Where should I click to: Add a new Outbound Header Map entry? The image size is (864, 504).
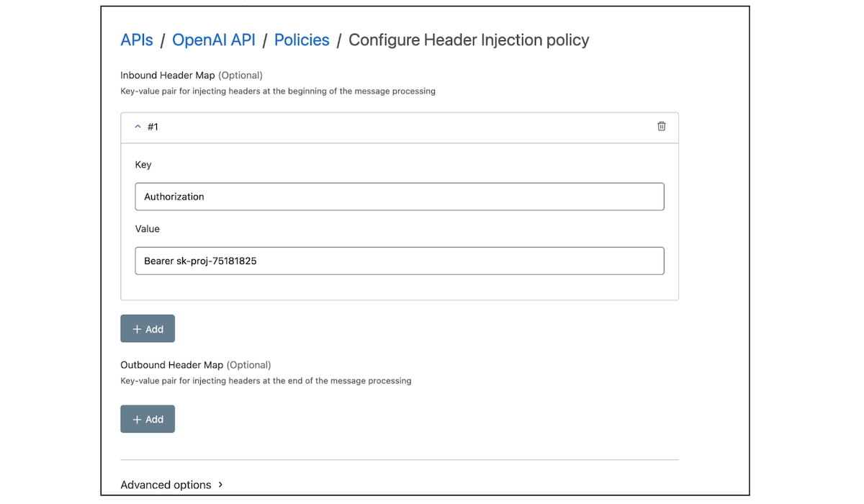point(148,419)
